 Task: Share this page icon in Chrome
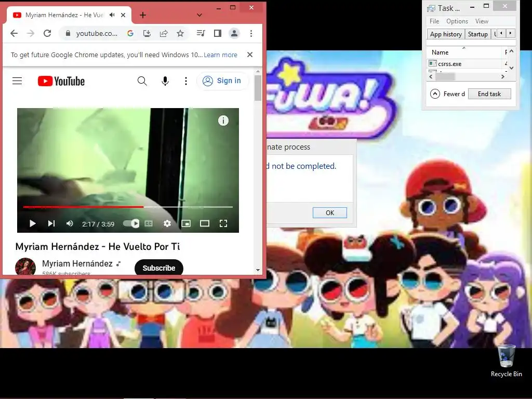(164, 33)
